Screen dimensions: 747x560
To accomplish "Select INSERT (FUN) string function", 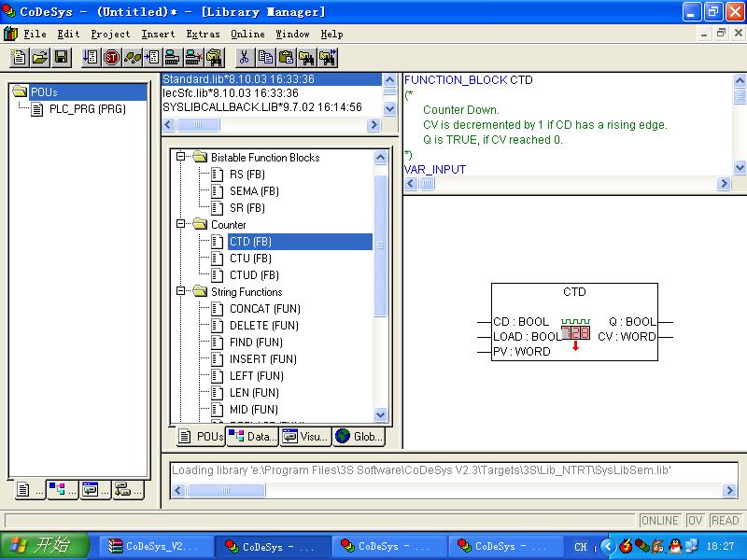I will click(263, 358).
